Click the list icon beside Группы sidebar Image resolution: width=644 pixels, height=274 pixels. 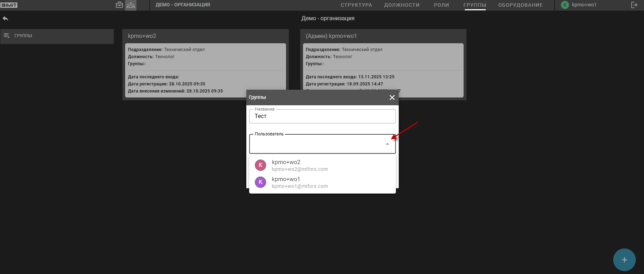pyautogui.click(x=6, y=36)
